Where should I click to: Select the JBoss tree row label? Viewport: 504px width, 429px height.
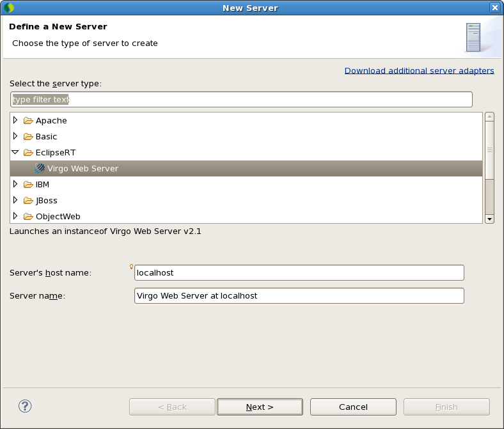pyautogui.click(x=47, y=201)
